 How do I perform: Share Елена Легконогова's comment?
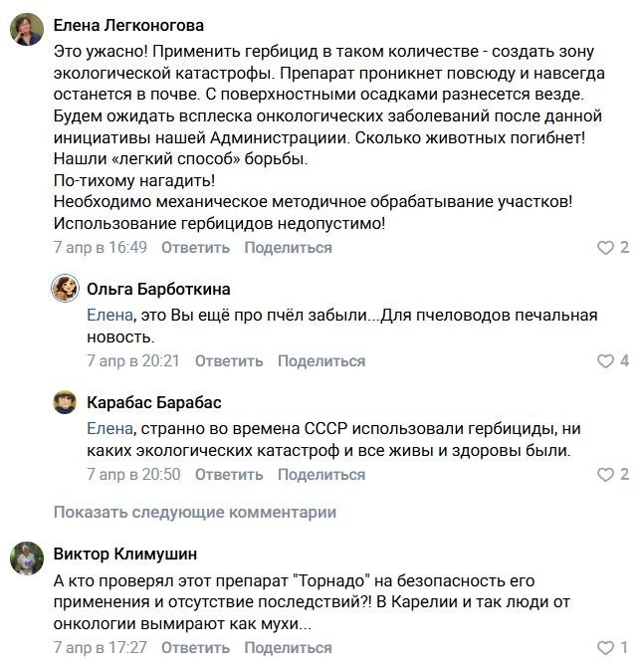coord(288,248)
